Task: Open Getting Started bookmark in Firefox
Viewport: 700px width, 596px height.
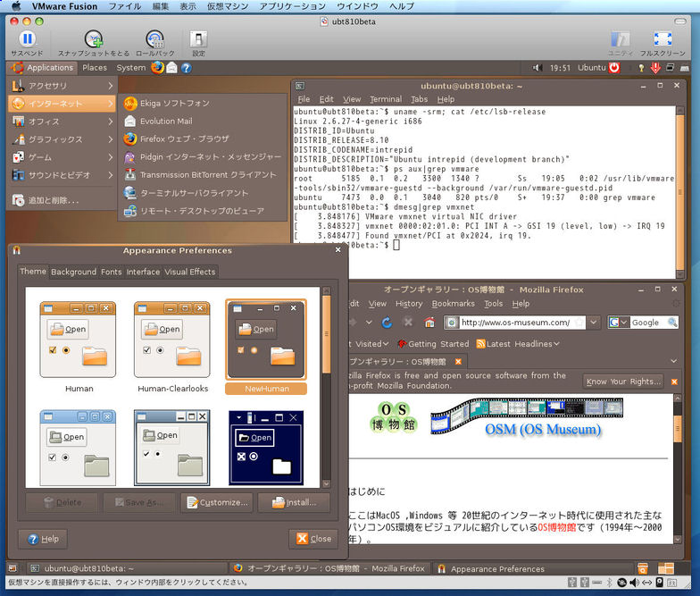Action: [434, 344]
